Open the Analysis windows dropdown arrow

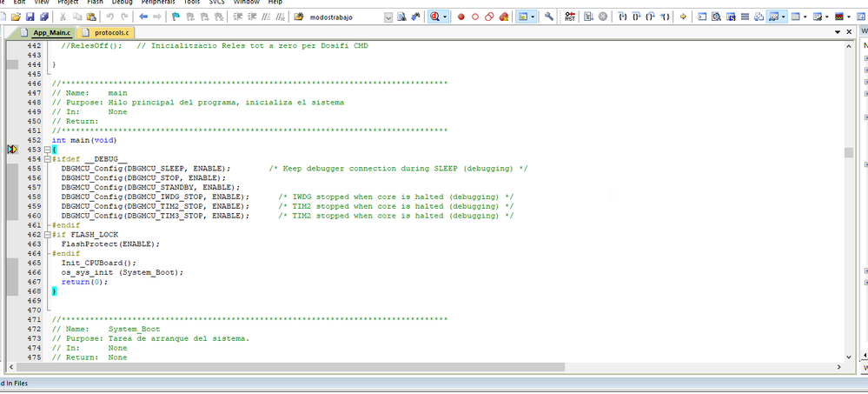pos(849,17)
